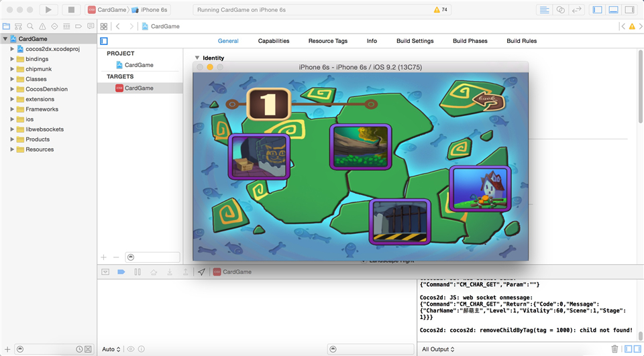Show the Standard editor
Image resolution: width=644 pixels, height=356 pixels.
(x=545, y=9)
